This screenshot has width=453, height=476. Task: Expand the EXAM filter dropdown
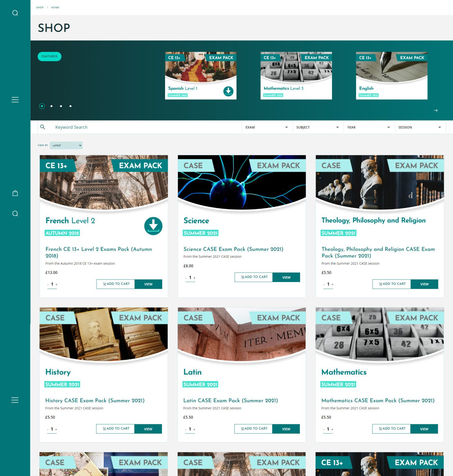click(x=267, y=127)
